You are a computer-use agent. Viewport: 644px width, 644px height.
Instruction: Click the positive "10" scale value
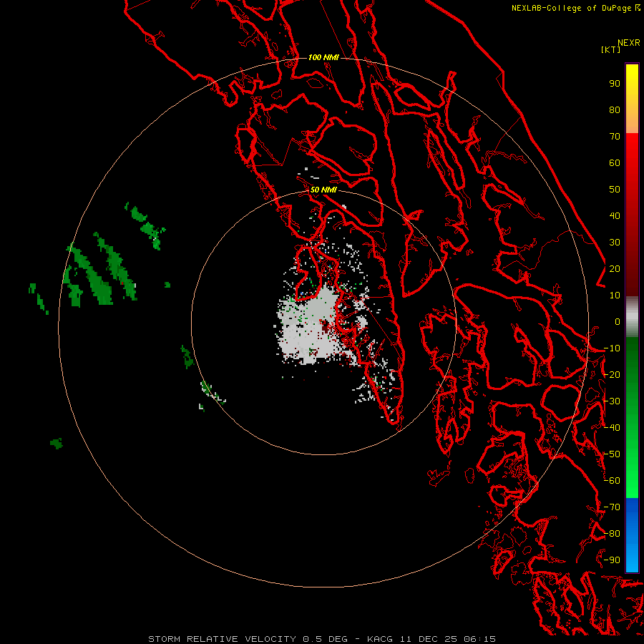coord(615,296)
